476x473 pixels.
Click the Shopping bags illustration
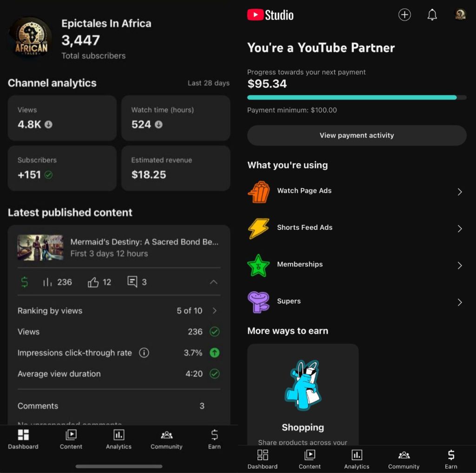(303, 385)
